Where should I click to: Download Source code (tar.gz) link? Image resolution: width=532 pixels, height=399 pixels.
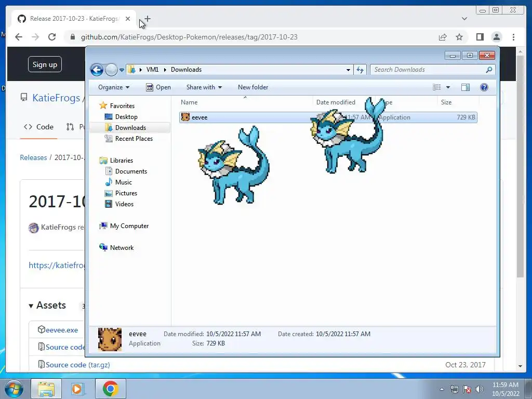coord(78,365)
